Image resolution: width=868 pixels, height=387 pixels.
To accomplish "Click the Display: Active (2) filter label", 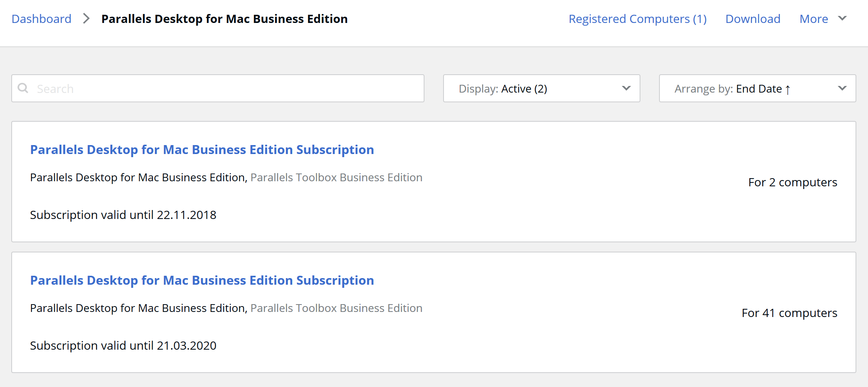I will [x=503, y=89].
